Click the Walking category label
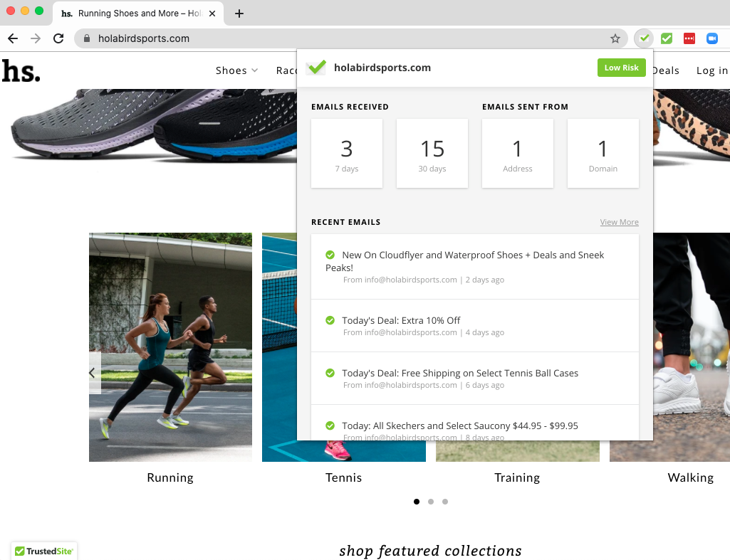Screen dimensions: 730x560 tap(691, 477)
